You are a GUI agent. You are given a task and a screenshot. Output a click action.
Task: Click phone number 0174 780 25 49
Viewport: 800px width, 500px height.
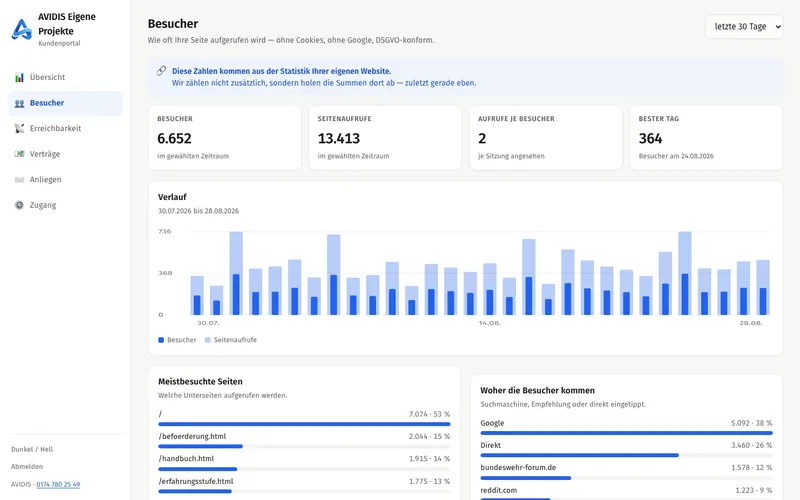pyautogui.click(x=58, y=484)
